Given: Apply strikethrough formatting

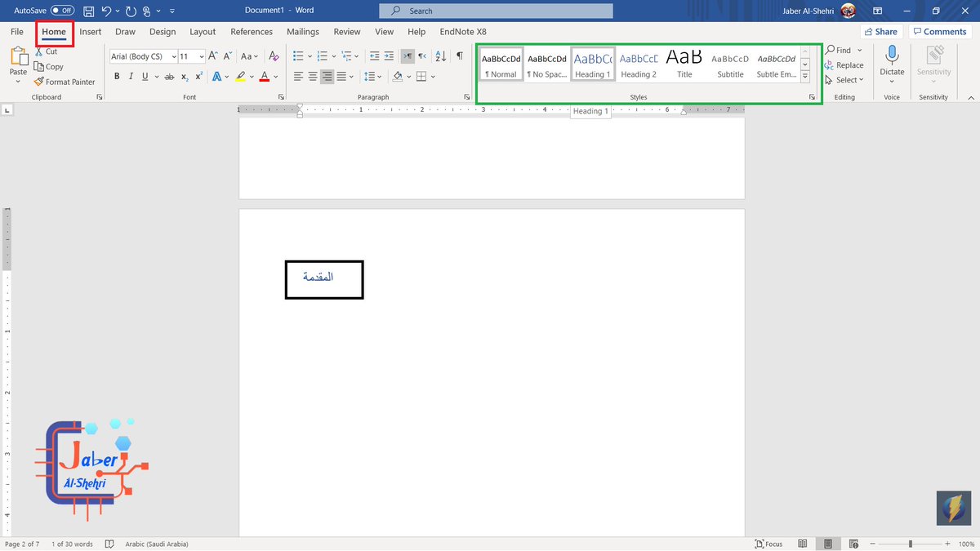Looking at the screenshot, I should [x=169, y=77].
